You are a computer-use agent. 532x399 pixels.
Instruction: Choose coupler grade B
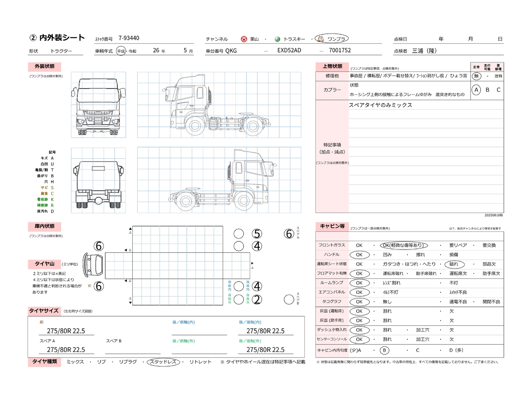(x=488, y=90)
